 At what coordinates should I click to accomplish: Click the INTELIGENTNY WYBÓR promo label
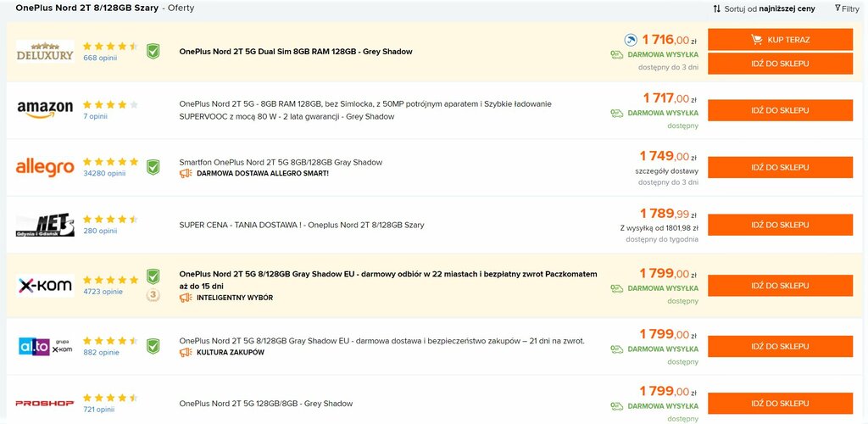235,298
